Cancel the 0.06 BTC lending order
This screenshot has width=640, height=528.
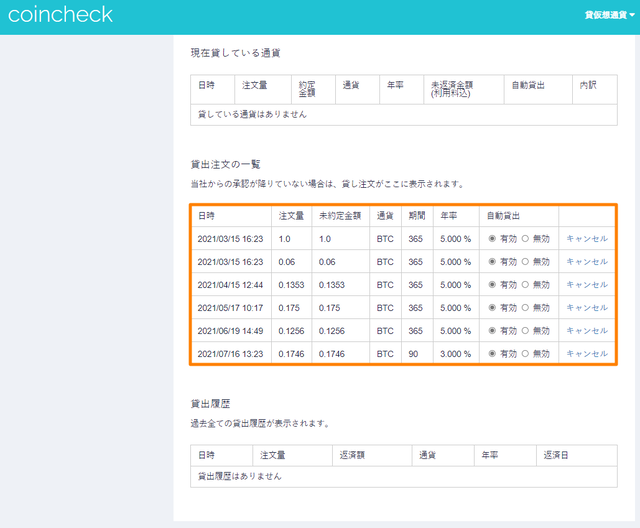pyautogui.click(x=587, y=262)
